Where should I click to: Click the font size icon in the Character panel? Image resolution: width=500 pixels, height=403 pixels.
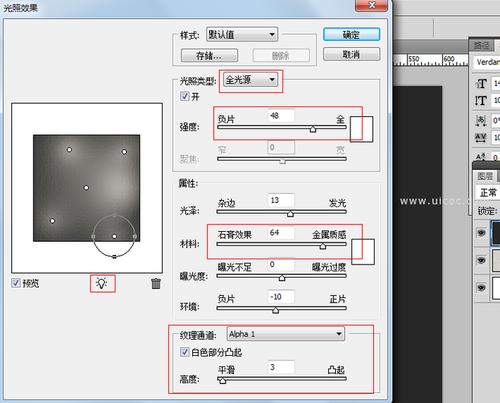(x=481, y=83)
